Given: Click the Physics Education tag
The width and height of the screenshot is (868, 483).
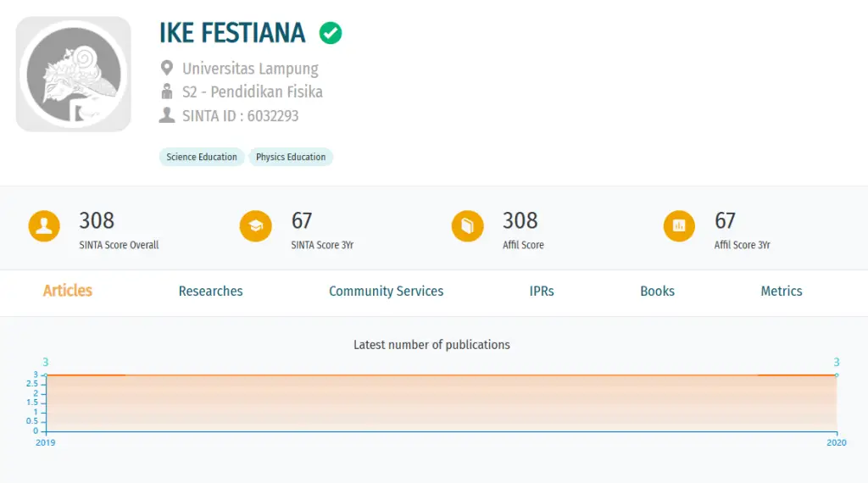Looking at the screenshot, I should (x=291, y=157).
